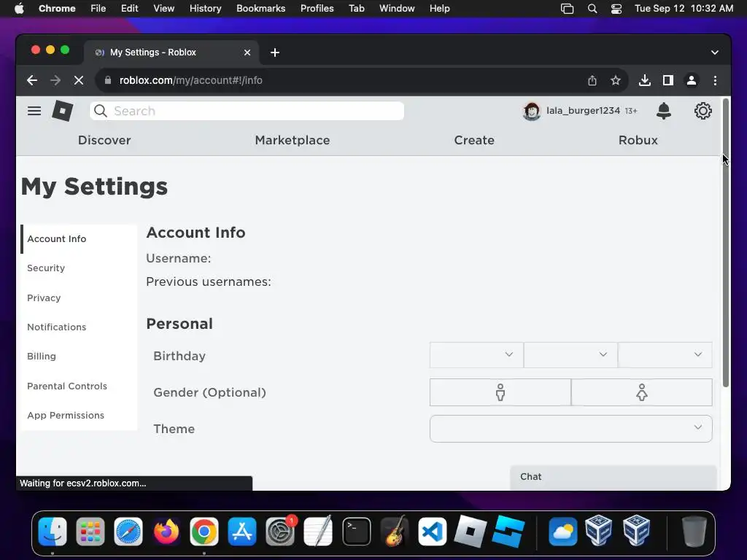Open the Roblox hamburger navigation menu
This screenshot has width=747, height=560.
[34, 111]
